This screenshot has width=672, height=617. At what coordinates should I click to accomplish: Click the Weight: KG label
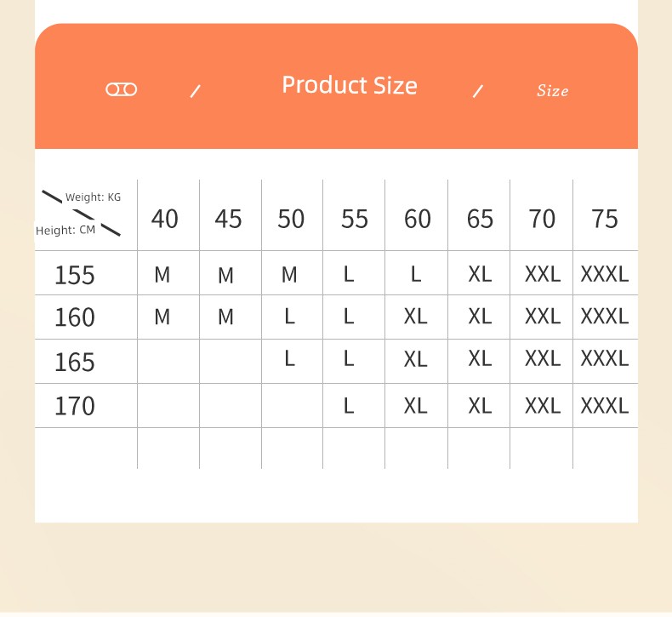(93, 197)
